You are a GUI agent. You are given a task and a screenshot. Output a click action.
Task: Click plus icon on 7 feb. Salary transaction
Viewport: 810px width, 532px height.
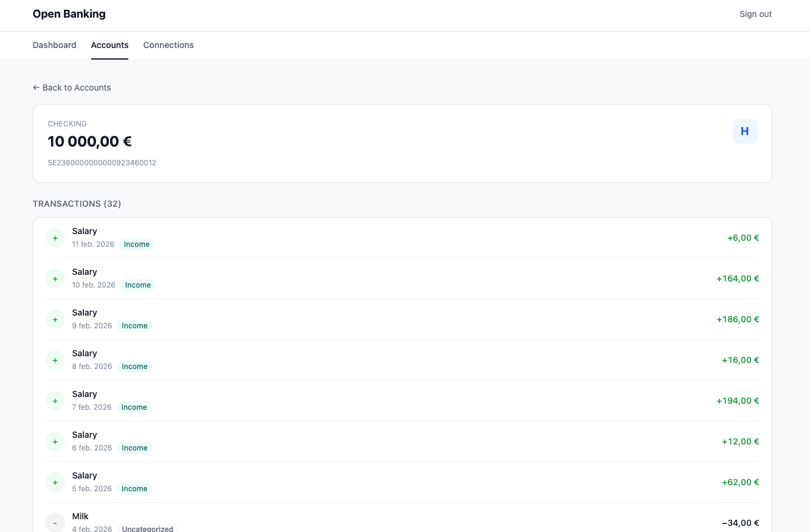coord(55,401)
